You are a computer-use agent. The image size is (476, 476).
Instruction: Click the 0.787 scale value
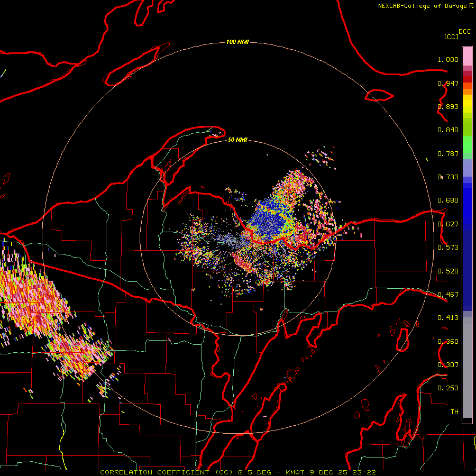click(448, 153)
